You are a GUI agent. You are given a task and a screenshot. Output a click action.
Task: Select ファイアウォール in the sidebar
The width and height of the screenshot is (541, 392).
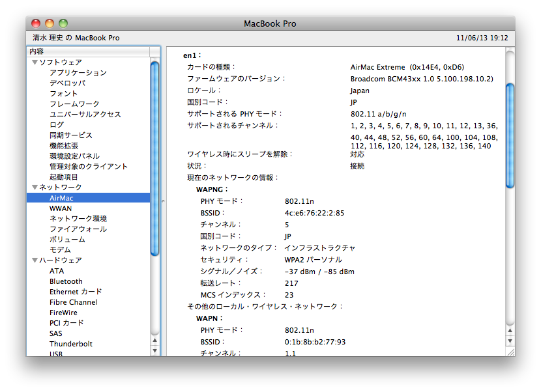(x=78, y=229)
